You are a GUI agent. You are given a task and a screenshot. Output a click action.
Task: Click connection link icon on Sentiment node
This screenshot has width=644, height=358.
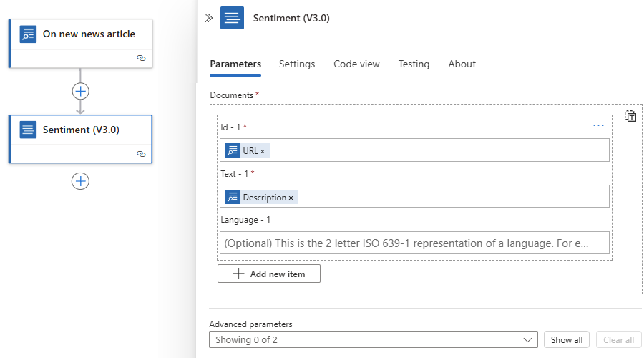pos(141,154)
